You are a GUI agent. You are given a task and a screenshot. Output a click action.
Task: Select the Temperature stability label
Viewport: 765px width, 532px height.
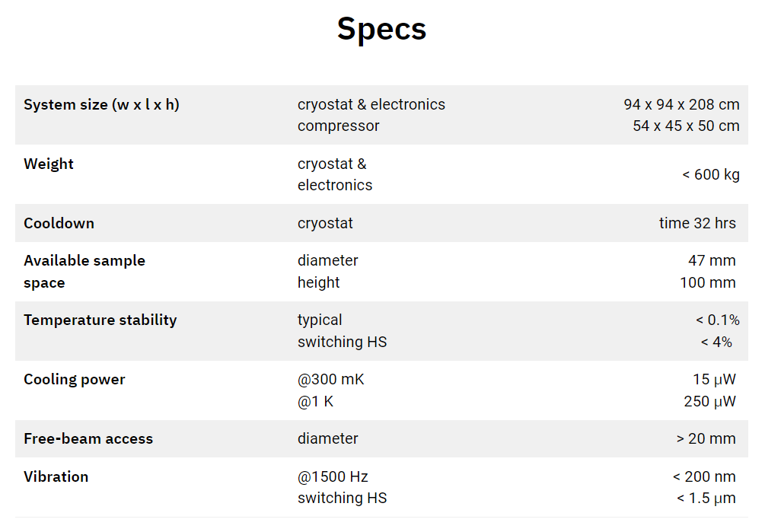pyautogui.click(x=100, y=320)
